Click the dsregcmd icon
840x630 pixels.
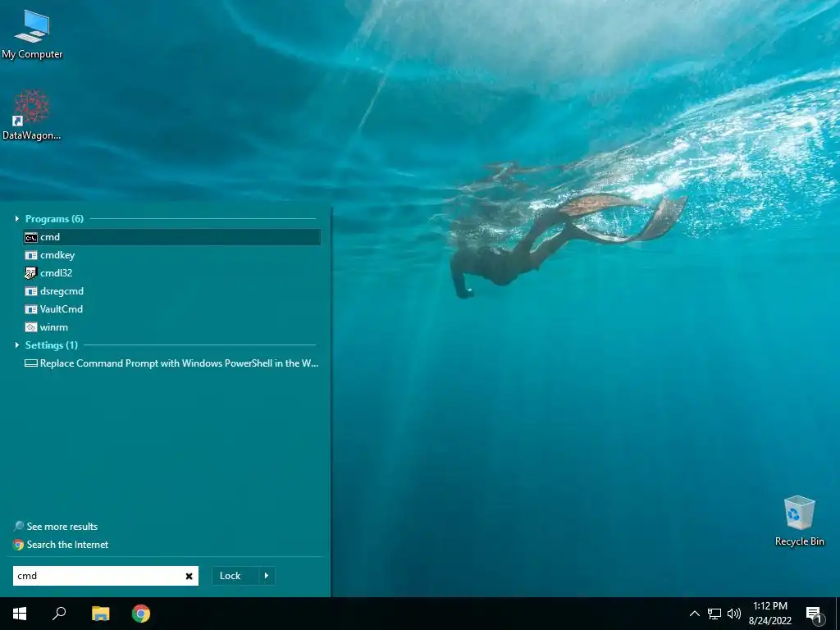click(x=31, y=291)
